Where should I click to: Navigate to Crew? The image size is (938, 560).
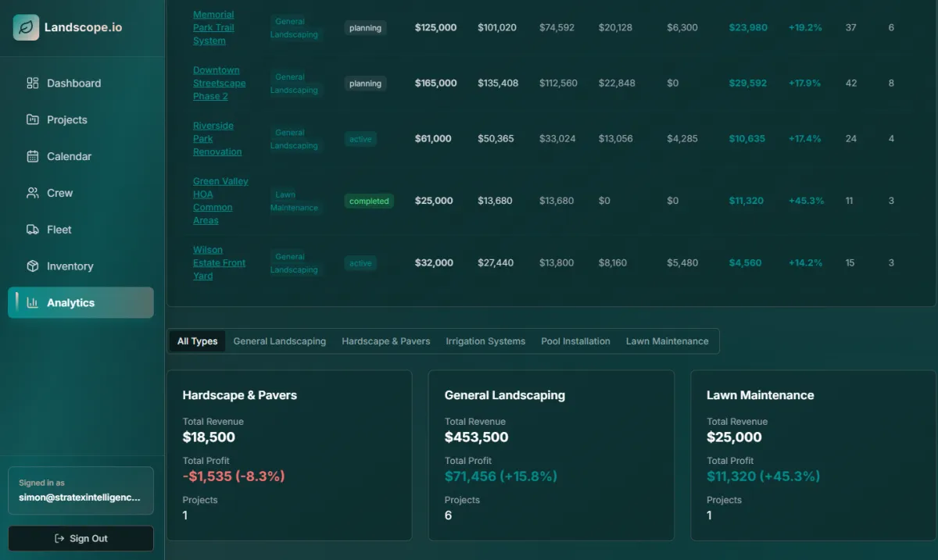coord(81,193)
